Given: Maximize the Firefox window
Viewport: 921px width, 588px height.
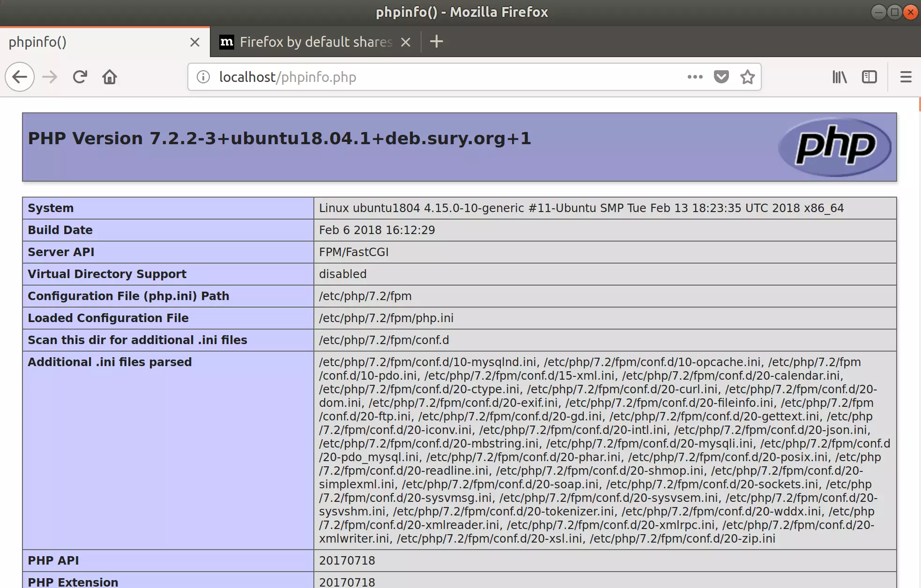Looking at the screenshot, I should pyautogui.click(x=894, y=12).
